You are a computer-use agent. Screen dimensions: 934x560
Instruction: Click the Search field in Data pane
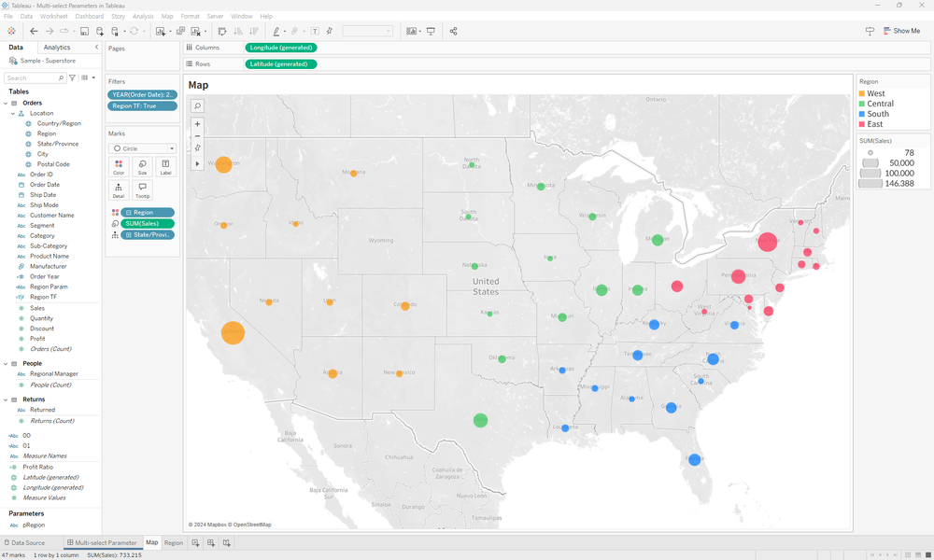pyautogui.click(x=35, y=78)
